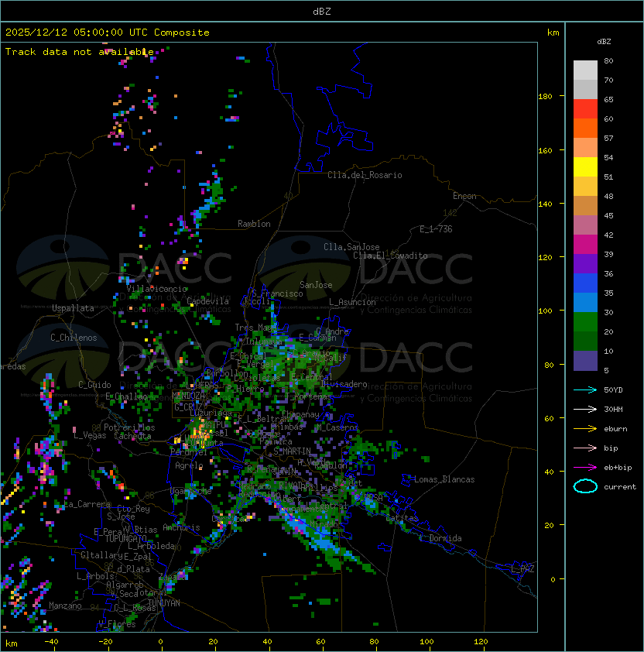The height and width of the screenshot is (652, 644).
Task: Select the 45 dBZ dusty pink swatch
Action: tap(585, 225)
